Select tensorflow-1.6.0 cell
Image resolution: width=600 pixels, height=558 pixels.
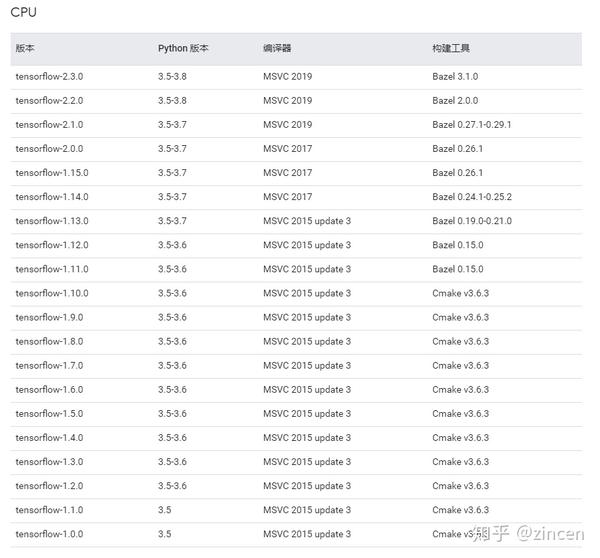coord(49,390)
